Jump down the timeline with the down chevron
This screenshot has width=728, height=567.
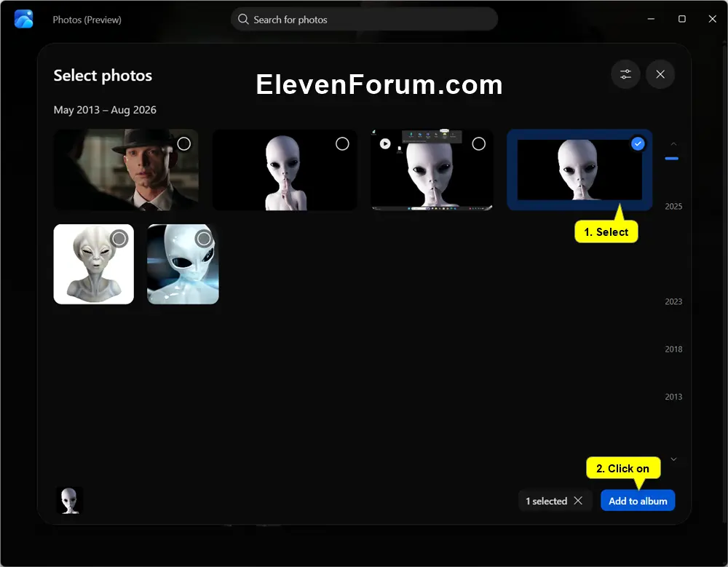(673, 459)
